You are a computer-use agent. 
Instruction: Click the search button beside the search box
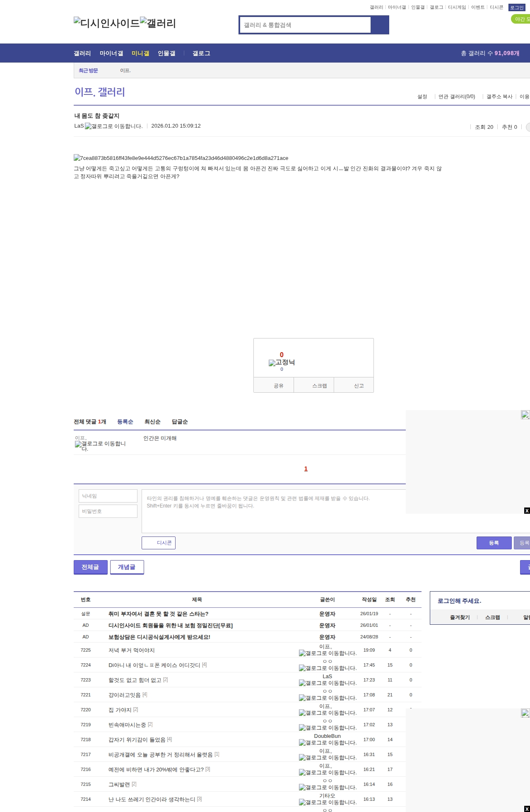(380, 25)
